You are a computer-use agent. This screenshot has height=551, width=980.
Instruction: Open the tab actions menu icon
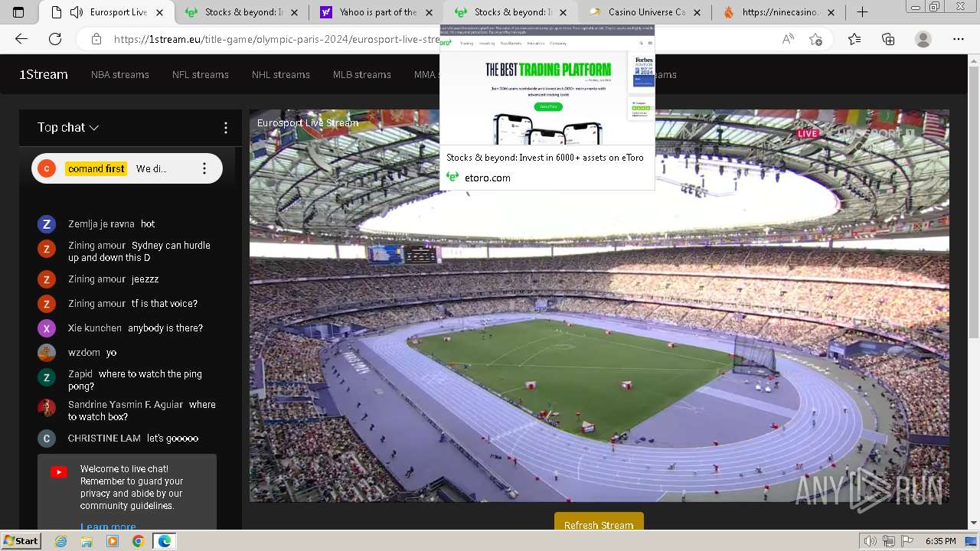[18, 12]
